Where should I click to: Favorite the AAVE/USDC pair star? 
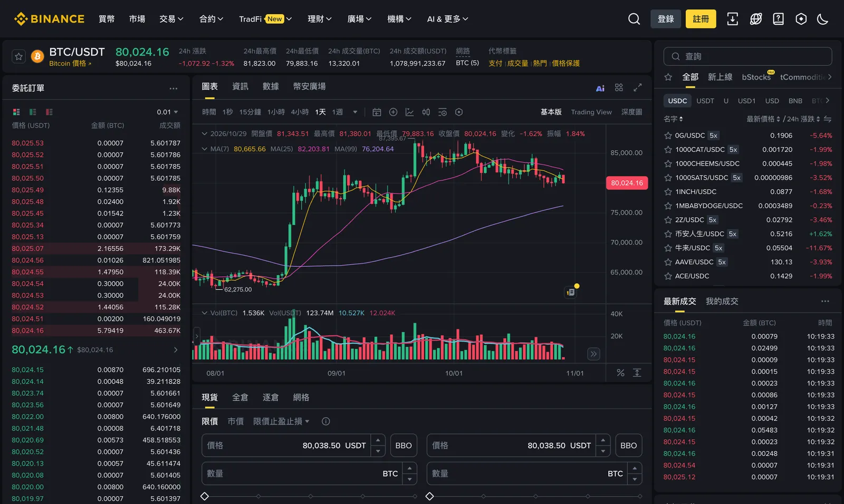point(668,262)
